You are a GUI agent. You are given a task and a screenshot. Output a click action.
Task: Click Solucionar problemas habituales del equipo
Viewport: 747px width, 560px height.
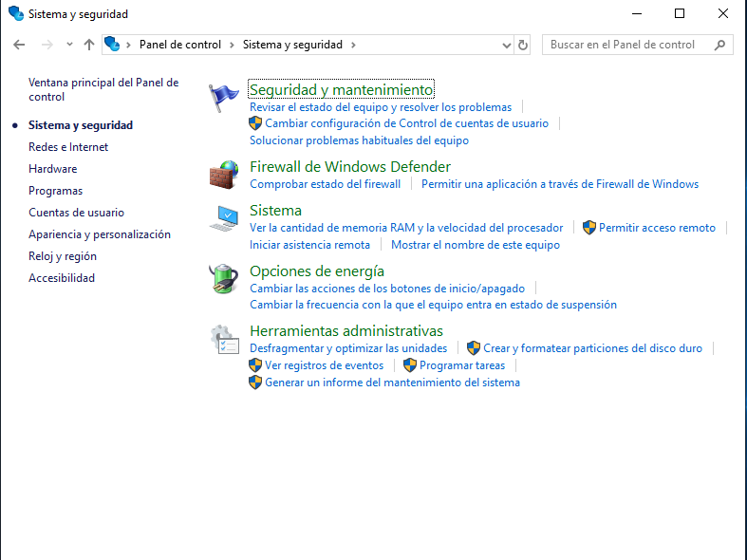click(359, 140)
